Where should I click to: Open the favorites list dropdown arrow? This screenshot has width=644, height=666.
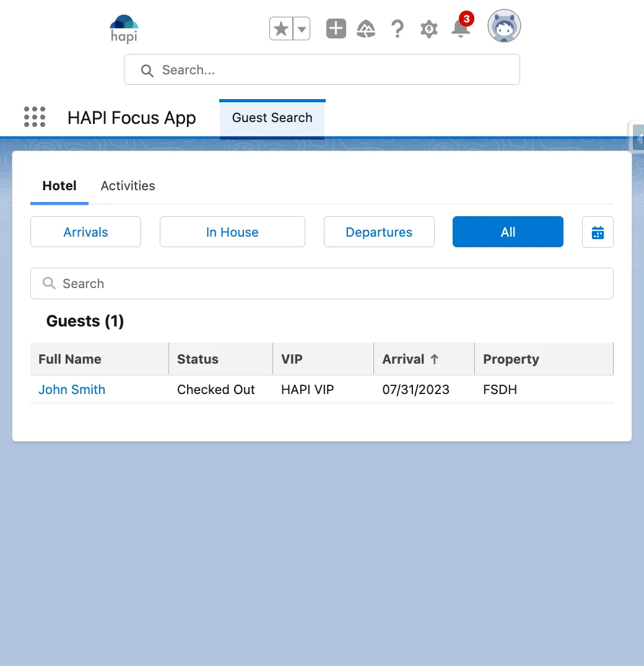[302, 29]
